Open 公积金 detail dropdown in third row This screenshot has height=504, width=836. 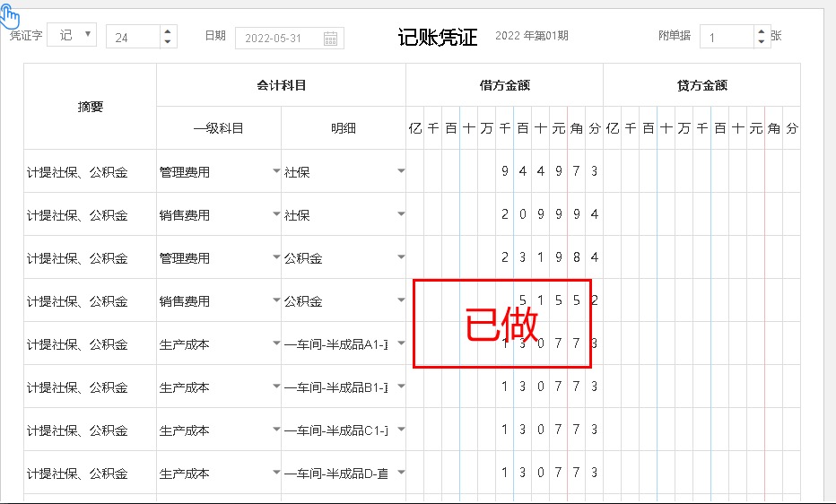[401, 257]
